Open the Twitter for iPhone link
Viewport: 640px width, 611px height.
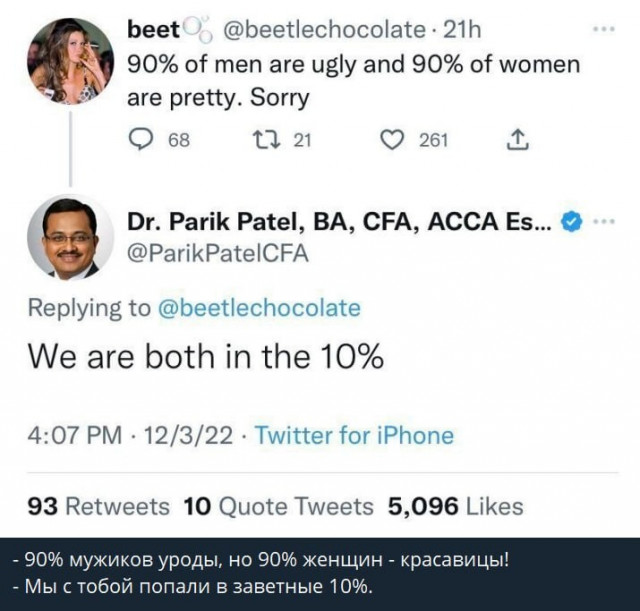tap(354, 435)
